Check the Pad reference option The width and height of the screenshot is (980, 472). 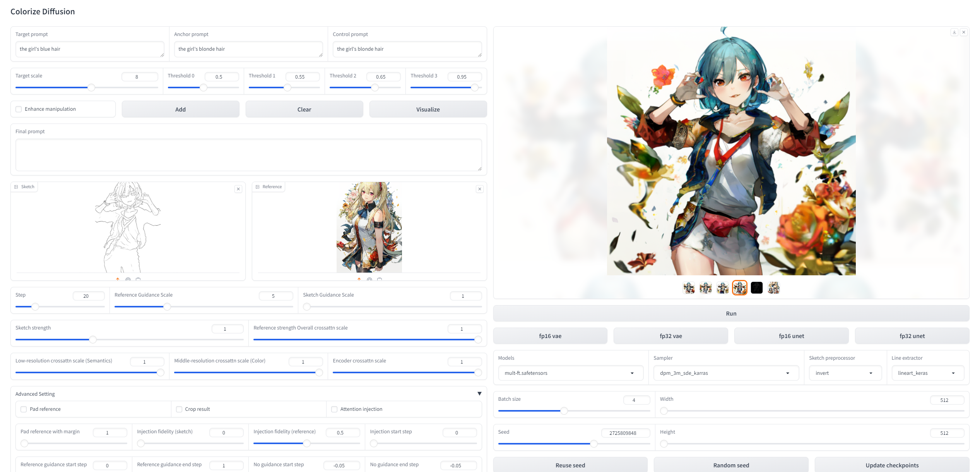coord(24,409)
